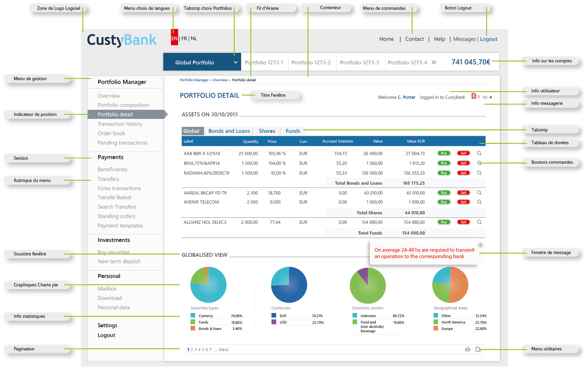This screenshot has width=588, height=372.
Task: Click the magnifier icon for ALLIANZ HOL SELEC3
Action: pos(479,222)
